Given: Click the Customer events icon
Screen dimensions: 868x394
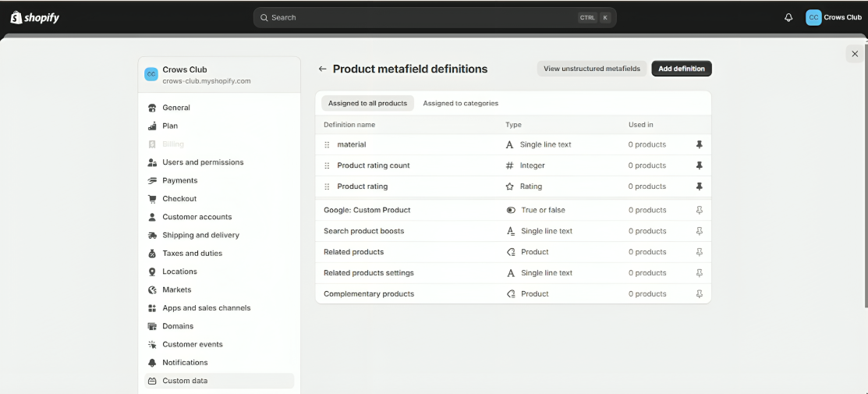Looking at the screenshot, I should 152,345.
